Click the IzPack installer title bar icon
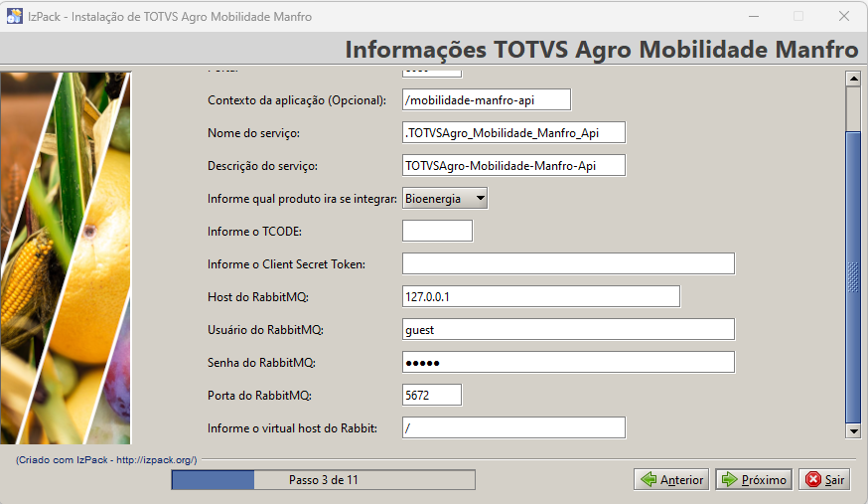Viewport: 868px width, 504px height. click(14, 16)
